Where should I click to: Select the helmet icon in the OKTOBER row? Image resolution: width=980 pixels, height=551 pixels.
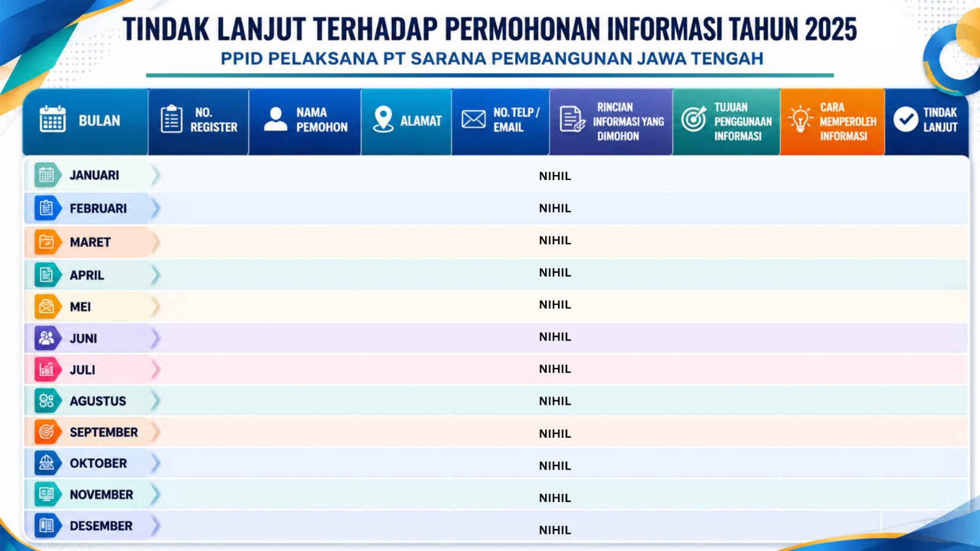46,463
